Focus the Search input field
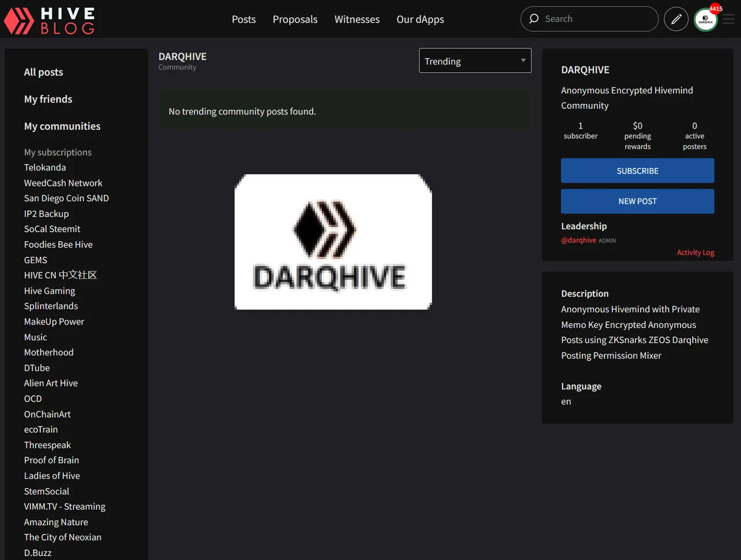Image resolution: width=741 pixels, height=560 pixels. click(x=589, y=19)
